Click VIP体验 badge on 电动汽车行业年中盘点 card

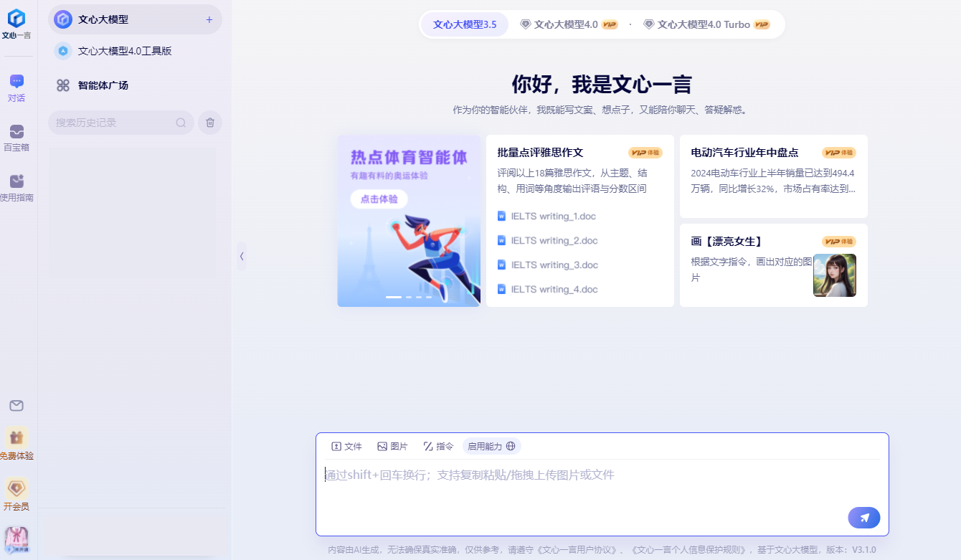[x=839, y=153]
